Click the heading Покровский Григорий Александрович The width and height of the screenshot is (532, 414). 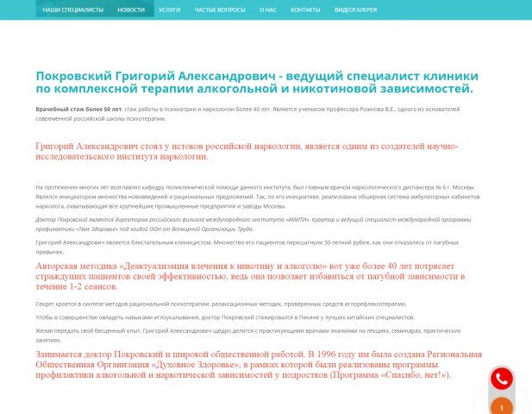[x=257, y=82]
